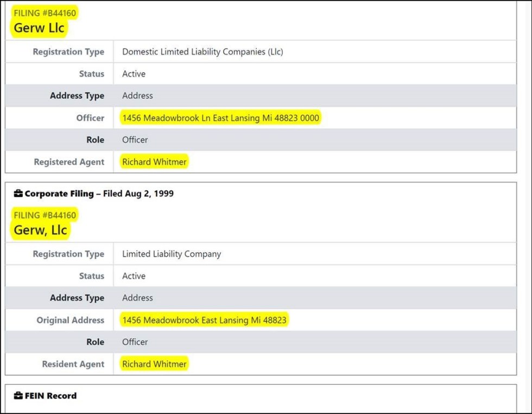This screenshot has height=414, width=532.
Task: Click original address 1456 Meadowbrook East Lansing
Action: click(x=204, y=320)
